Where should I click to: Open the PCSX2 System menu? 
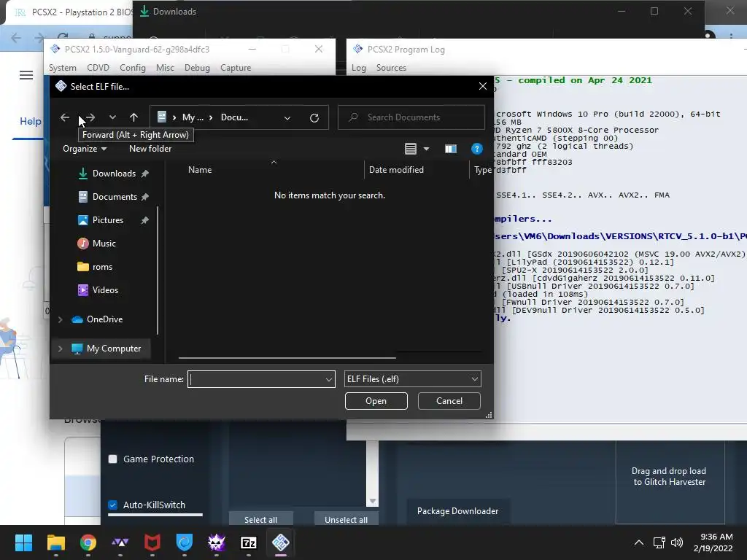(x=63, y=68)
